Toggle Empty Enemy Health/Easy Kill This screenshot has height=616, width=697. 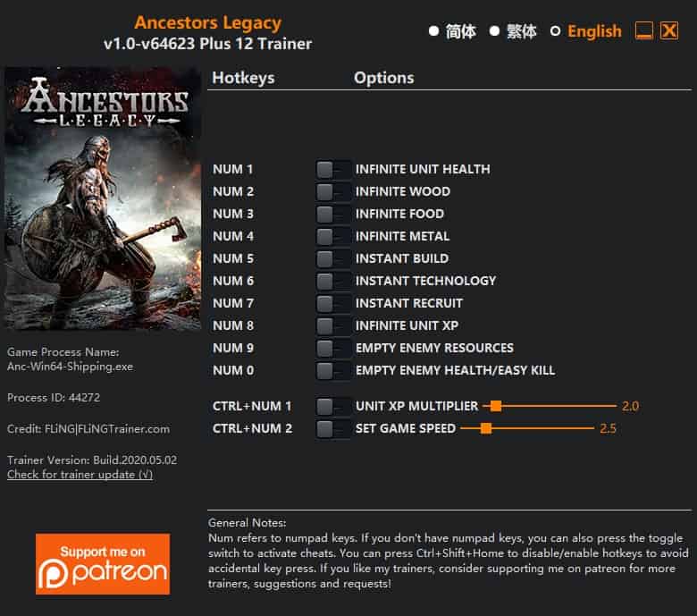(333, 370)
